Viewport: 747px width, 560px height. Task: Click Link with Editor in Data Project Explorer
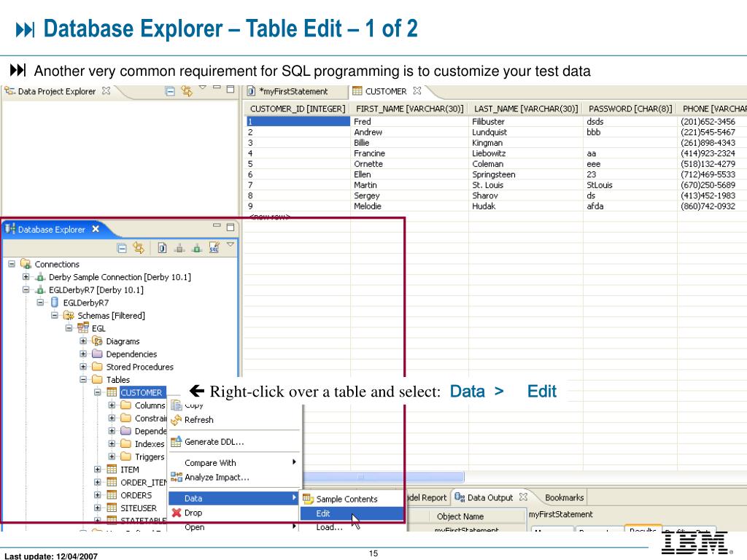[186, 90]
